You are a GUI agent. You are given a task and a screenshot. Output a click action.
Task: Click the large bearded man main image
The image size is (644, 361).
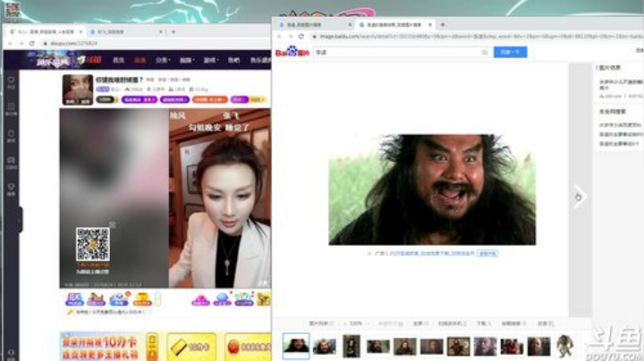pos(432,190)
